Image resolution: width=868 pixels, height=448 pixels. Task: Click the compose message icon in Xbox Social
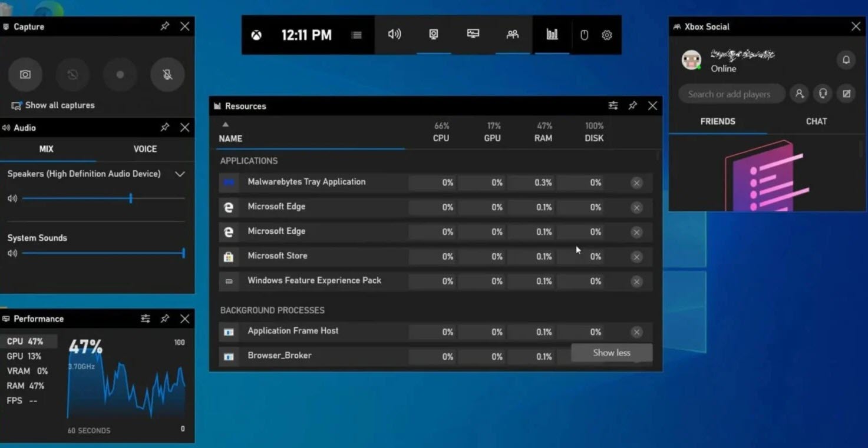(x=847, y=94)
